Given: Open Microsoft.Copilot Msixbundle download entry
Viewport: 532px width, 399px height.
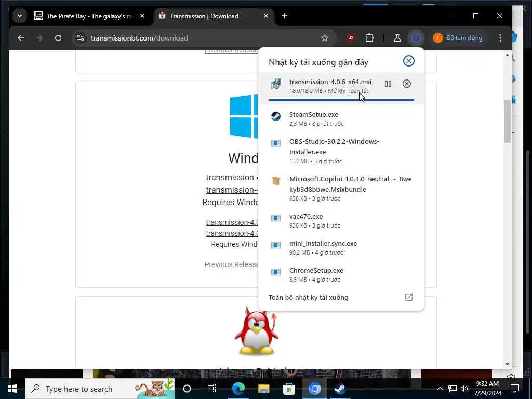Looking at the screenshot, I should 341,188.
